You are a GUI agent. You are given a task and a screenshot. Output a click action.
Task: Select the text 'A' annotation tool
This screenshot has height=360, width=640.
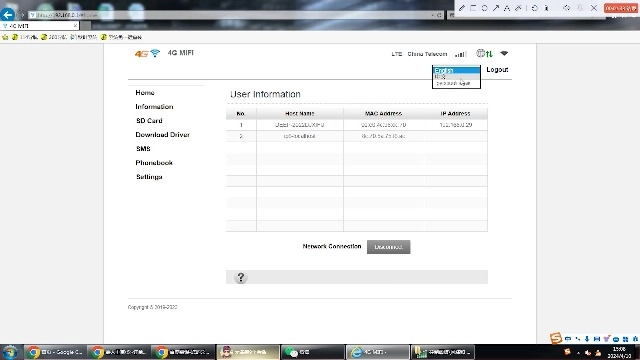tap(507, 8)
